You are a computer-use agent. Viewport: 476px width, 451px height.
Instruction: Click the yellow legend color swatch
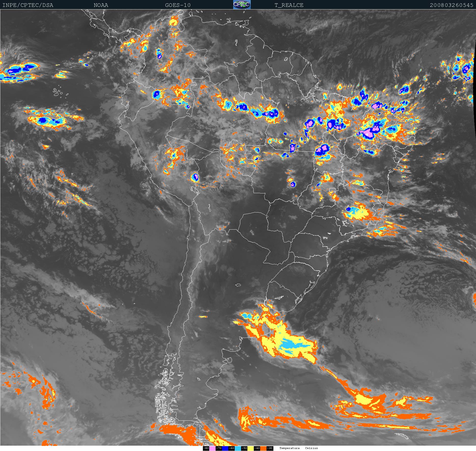click(250, 448)
